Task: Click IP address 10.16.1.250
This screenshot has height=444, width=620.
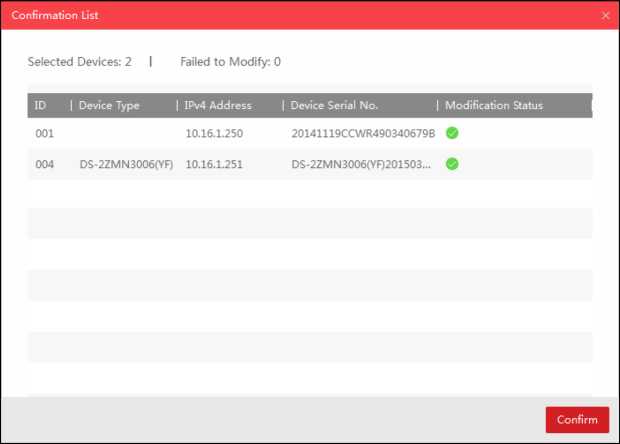Action: 214,133
